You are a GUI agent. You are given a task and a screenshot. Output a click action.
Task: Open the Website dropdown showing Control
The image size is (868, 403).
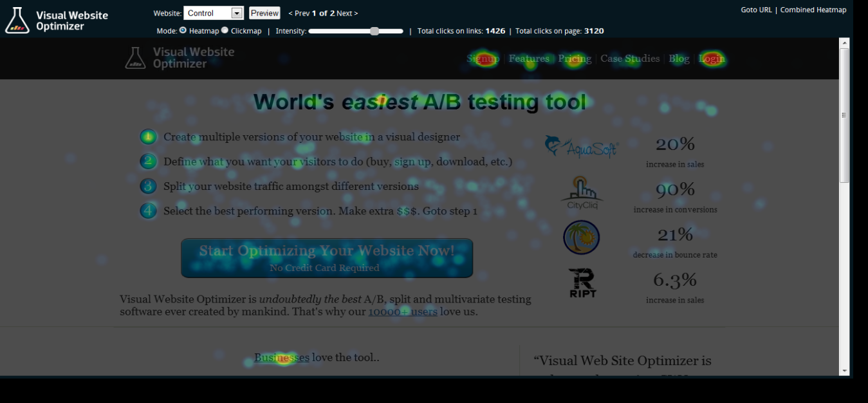pos(213,13)
